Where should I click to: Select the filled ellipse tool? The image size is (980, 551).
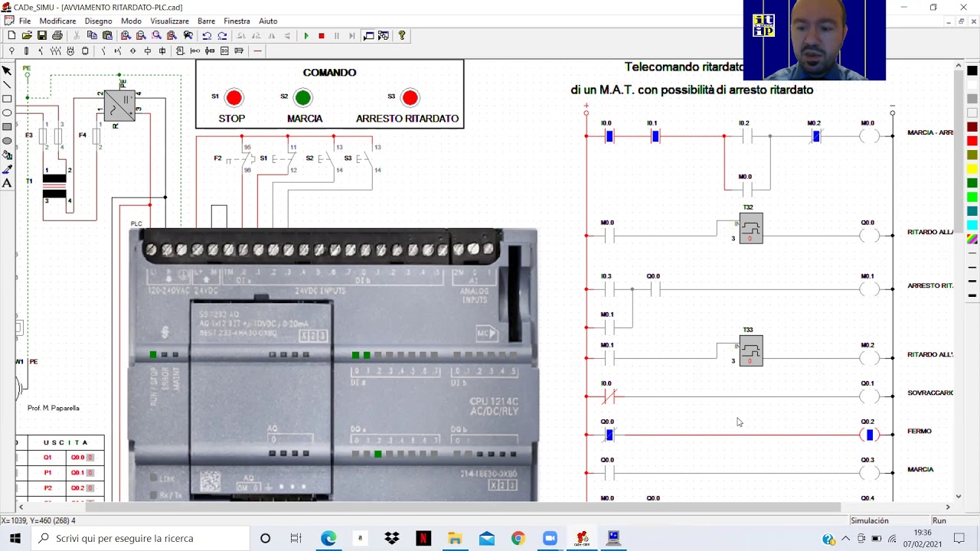pyautogui.click(x=7, y=141)
